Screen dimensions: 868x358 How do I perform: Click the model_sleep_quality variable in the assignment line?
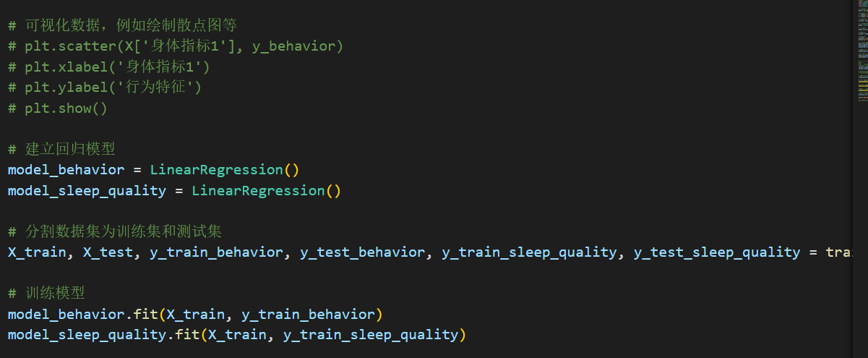[87, 191]
